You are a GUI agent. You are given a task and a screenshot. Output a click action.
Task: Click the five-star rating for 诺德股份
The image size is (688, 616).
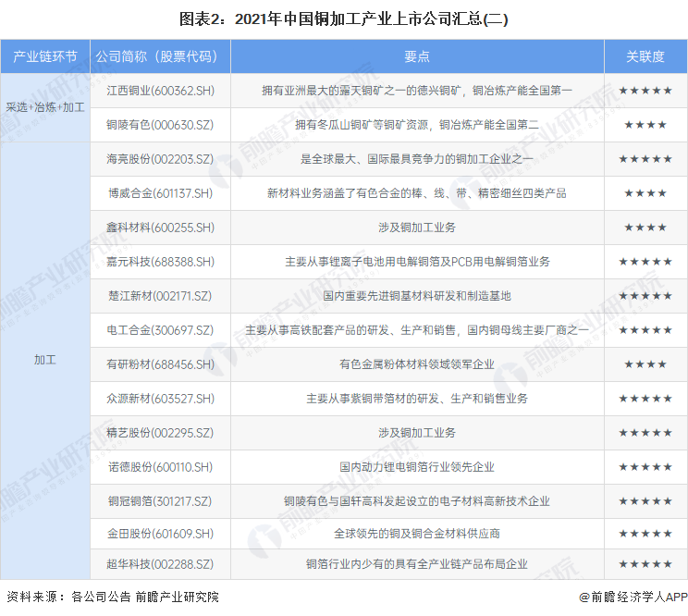645,467
